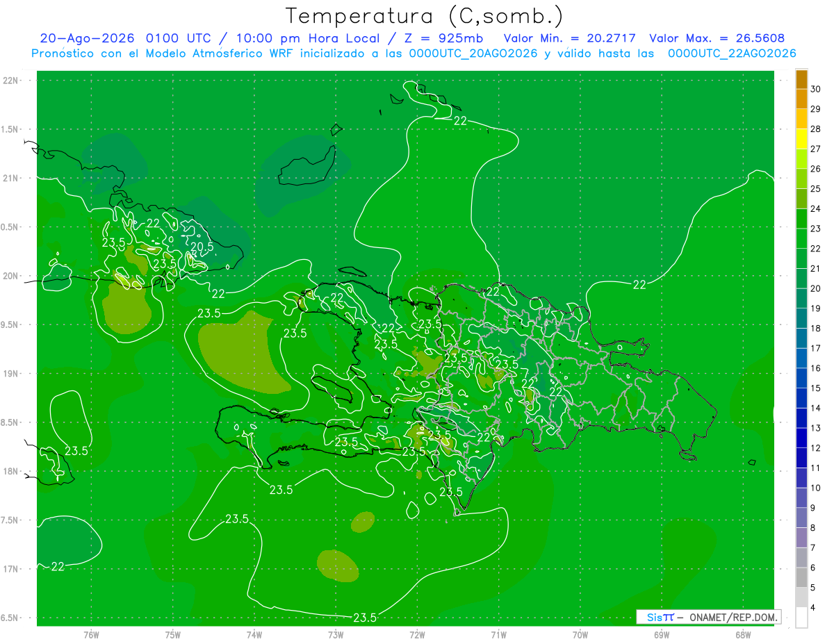Click the color scale label "24"
The image size is (834, 644).
click(x=816, y=209)
